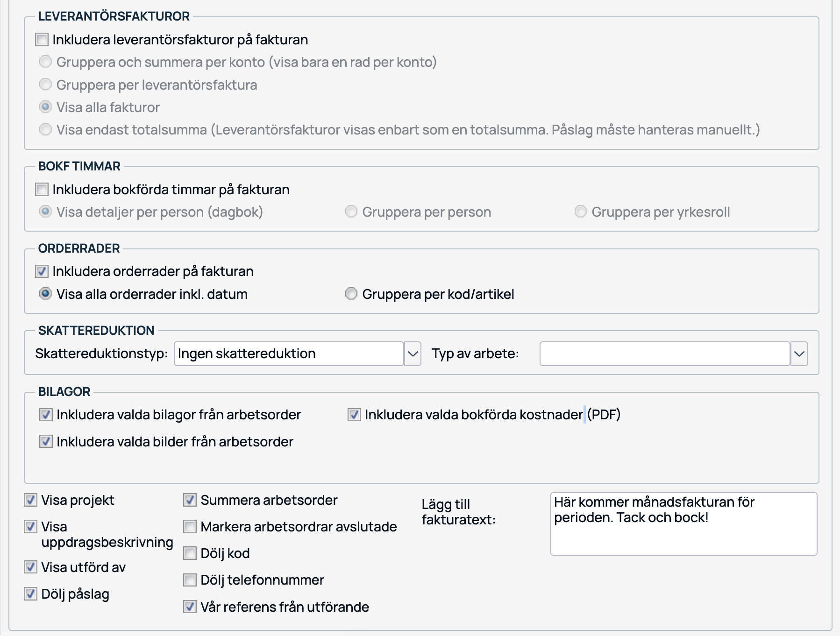Uncheck Inkludera orderrader på fakturan
Viewport: 840px width, 636px height.
[x=42, y=271]
